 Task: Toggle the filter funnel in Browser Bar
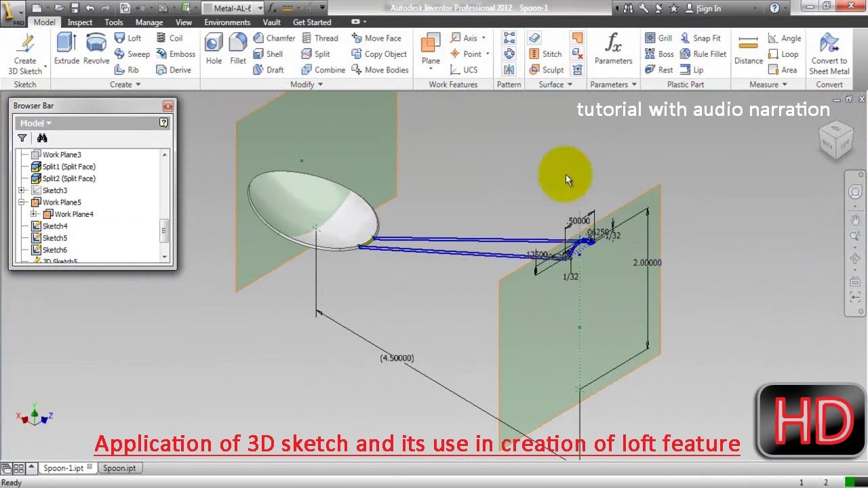(22, 138)
